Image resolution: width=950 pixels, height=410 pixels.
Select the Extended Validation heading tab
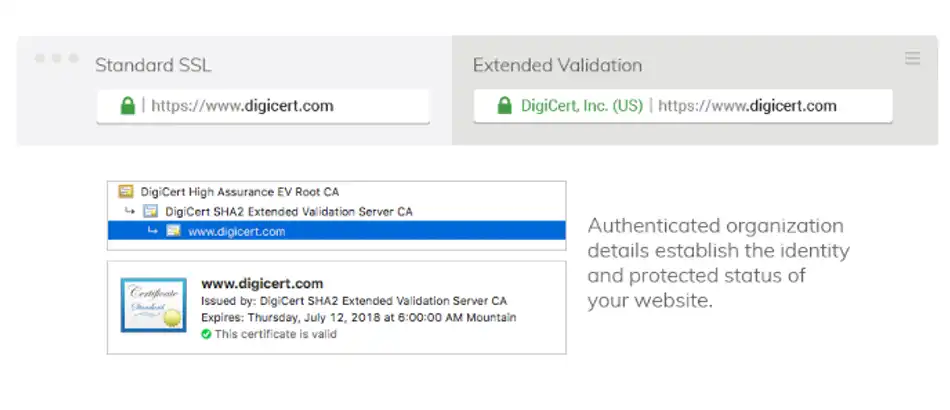557,65
